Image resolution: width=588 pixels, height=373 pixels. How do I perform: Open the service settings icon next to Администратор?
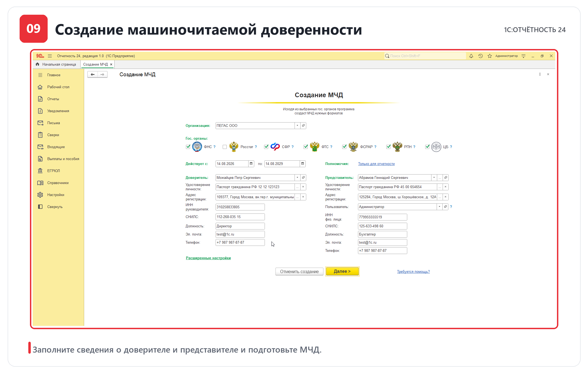[523, 56]
